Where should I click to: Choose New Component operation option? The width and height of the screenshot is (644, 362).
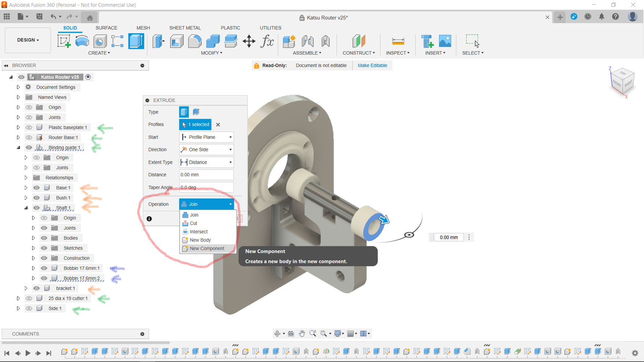(208, 248)
